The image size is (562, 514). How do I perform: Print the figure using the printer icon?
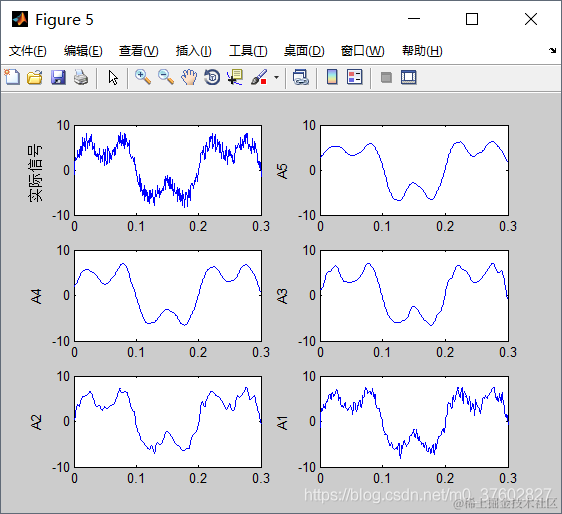(x=81, y=77)
